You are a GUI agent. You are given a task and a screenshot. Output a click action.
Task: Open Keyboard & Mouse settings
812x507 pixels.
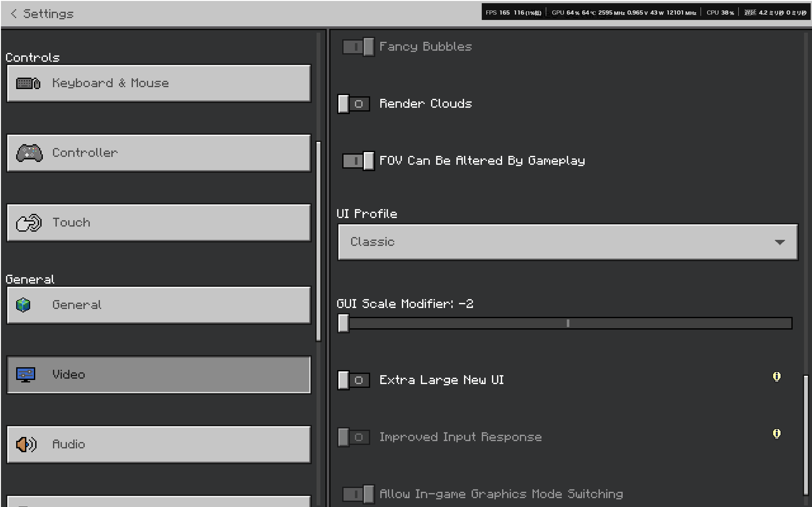click(x=158, y=83)
